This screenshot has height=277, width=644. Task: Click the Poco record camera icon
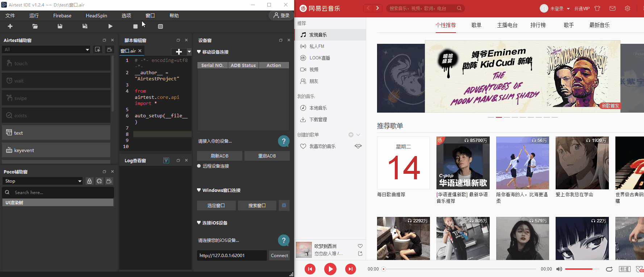(x=109, y=181)
